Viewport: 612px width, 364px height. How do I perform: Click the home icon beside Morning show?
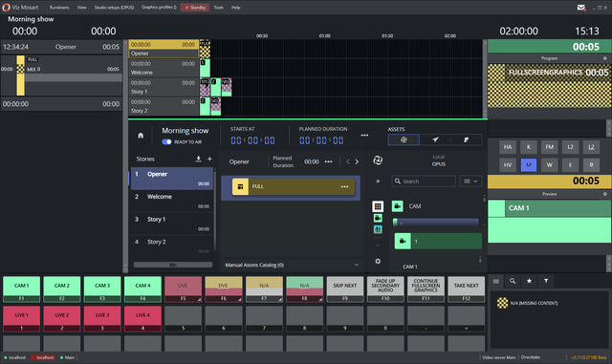141,136
